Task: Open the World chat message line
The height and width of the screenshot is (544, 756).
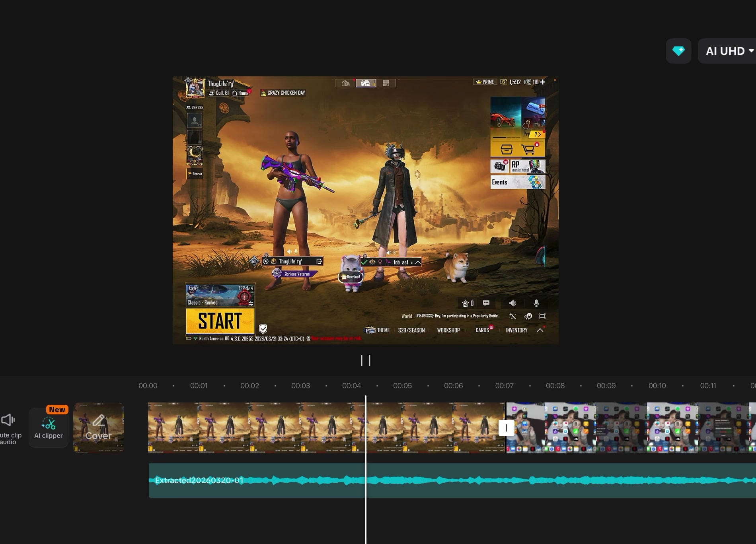Action: [450, 316]
